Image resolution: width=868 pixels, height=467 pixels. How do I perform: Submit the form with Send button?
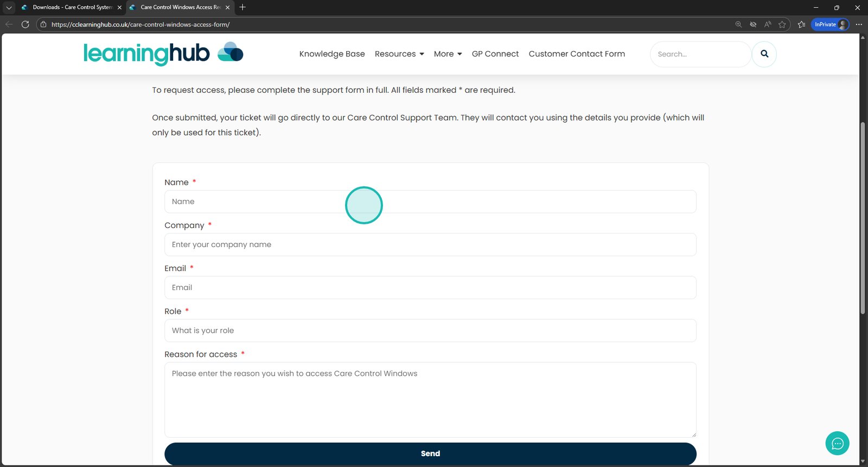pyautogui.click(x=430, y=453)
